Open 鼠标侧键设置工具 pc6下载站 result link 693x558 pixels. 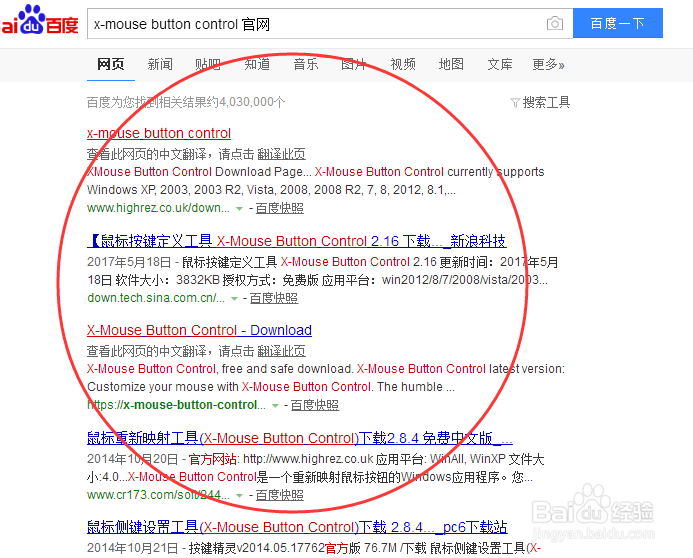point(297,527)
